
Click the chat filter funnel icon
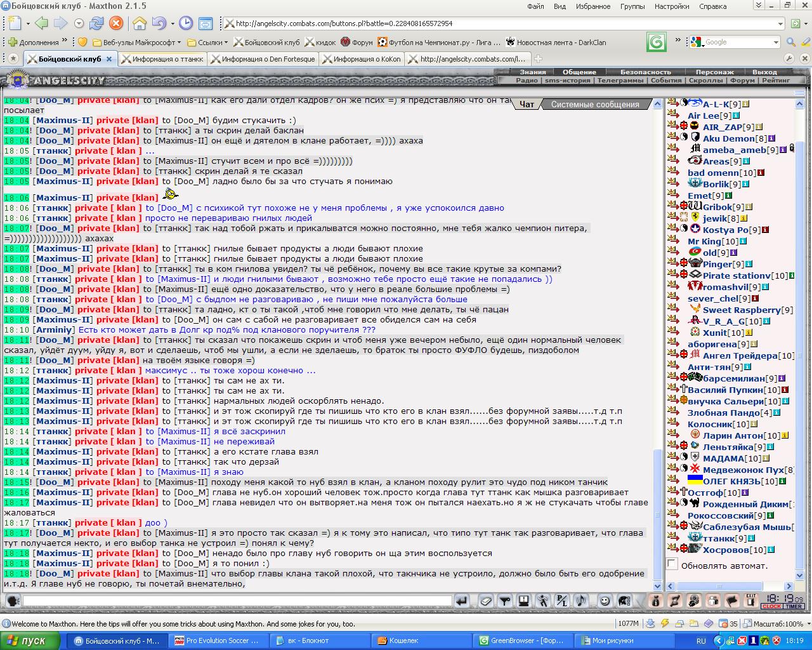[504, 600]
